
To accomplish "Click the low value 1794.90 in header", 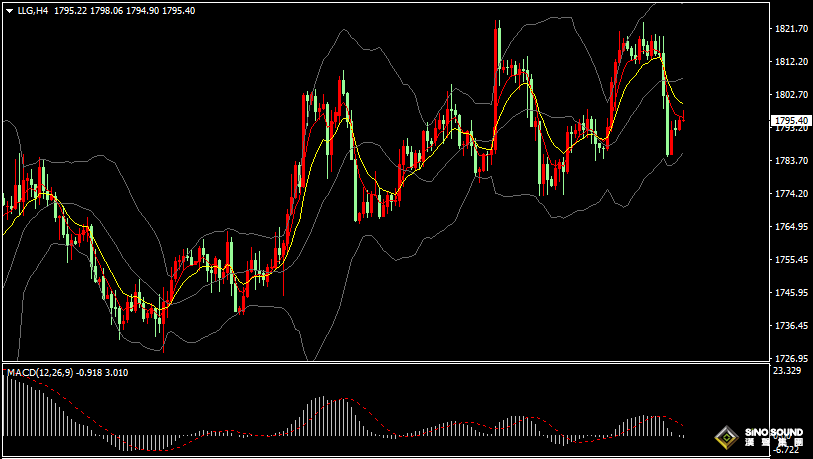I will pos(143,10).
